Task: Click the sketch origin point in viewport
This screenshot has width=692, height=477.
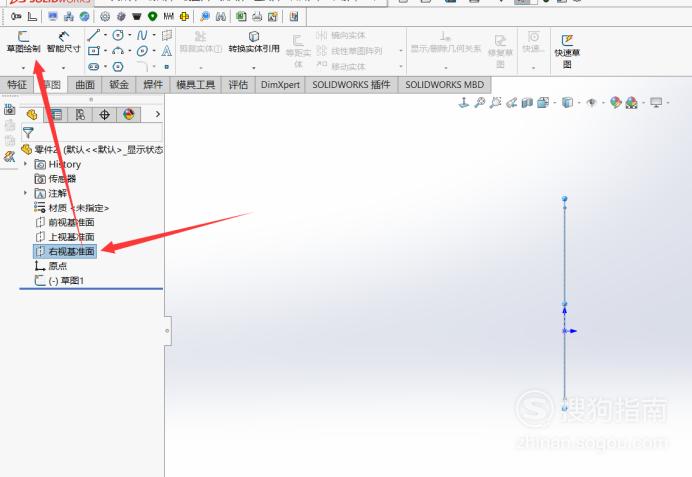Action: tap(564, 331)
